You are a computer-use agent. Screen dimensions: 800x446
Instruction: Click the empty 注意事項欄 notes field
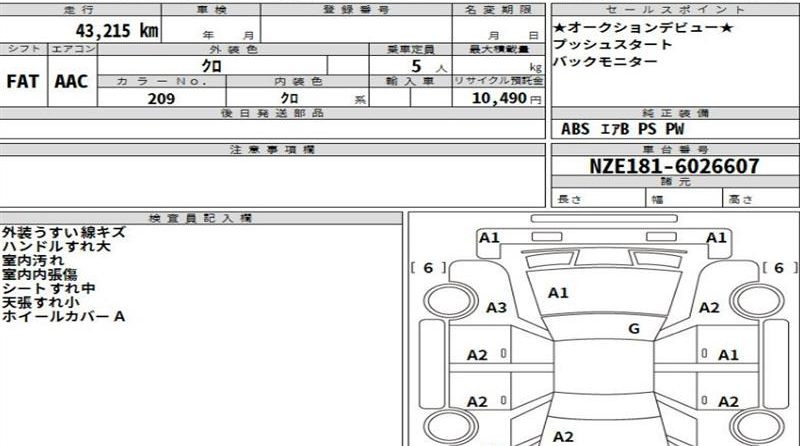point(272,181)
